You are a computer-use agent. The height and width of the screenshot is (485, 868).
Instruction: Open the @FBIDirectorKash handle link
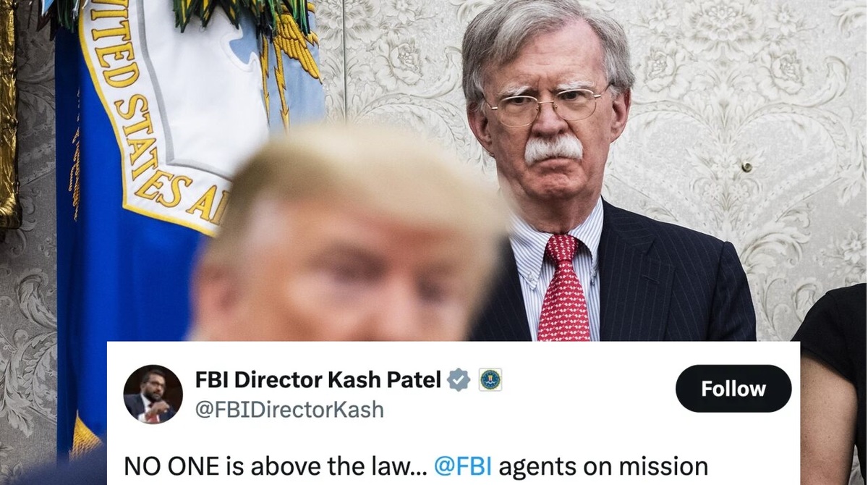click(289, 410)
